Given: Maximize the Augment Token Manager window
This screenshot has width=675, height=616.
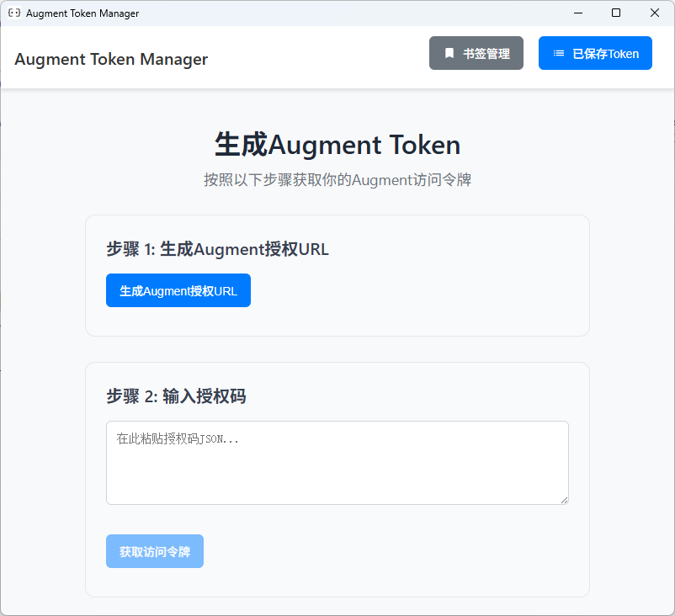Looking at the screenshot, I should coord(616,13).
